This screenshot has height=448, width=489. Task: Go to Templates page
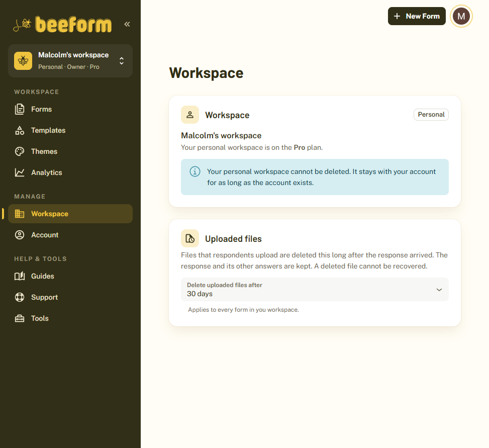click(x=70, y=130)
